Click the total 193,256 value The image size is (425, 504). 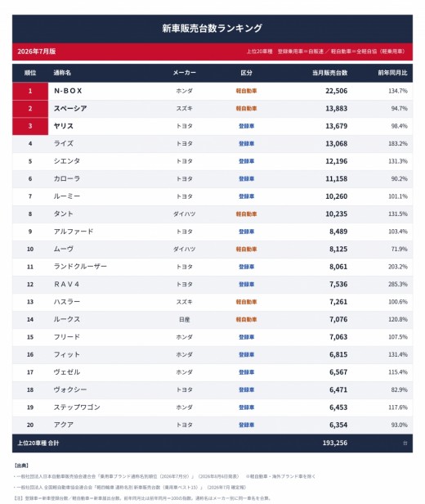point(335,443)
